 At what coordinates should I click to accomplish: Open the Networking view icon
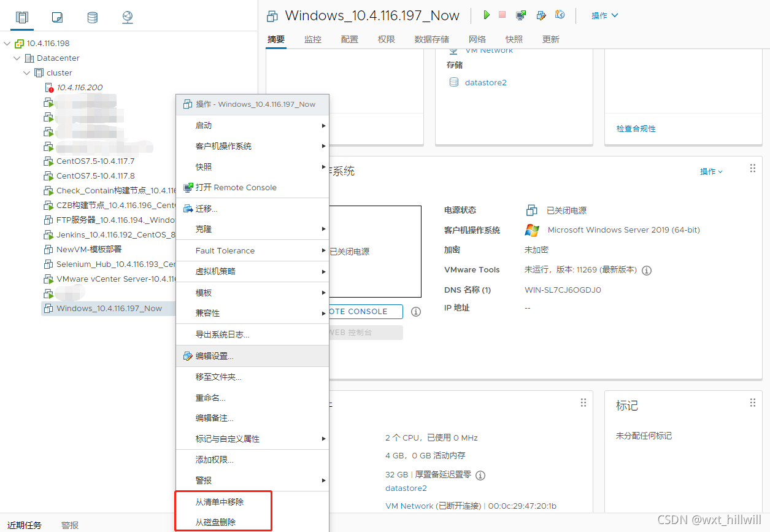(127, 17)
